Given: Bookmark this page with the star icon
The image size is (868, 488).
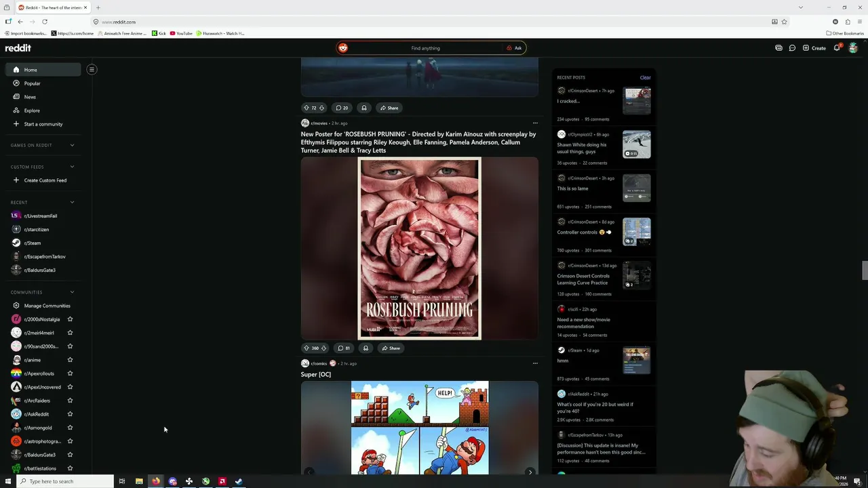Looking at the screenshot, I should coord(785,22).
